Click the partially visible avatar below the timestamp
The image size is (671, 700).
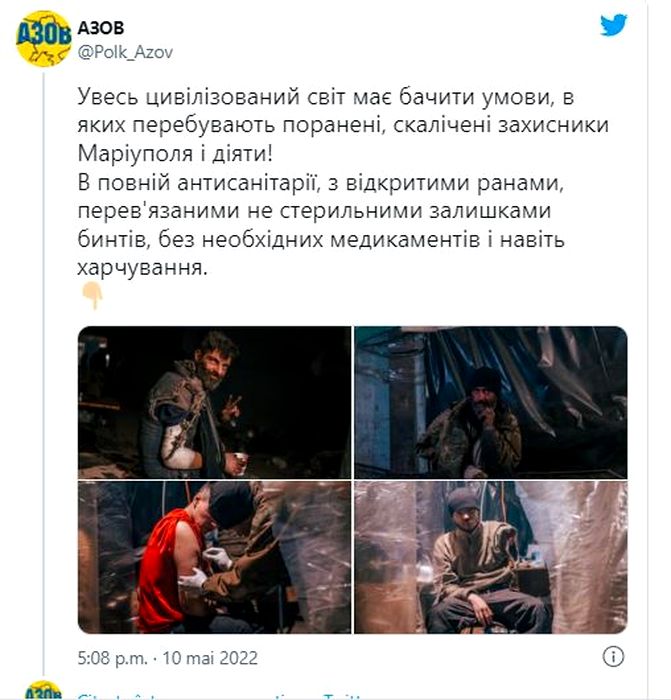click(43, 690)
